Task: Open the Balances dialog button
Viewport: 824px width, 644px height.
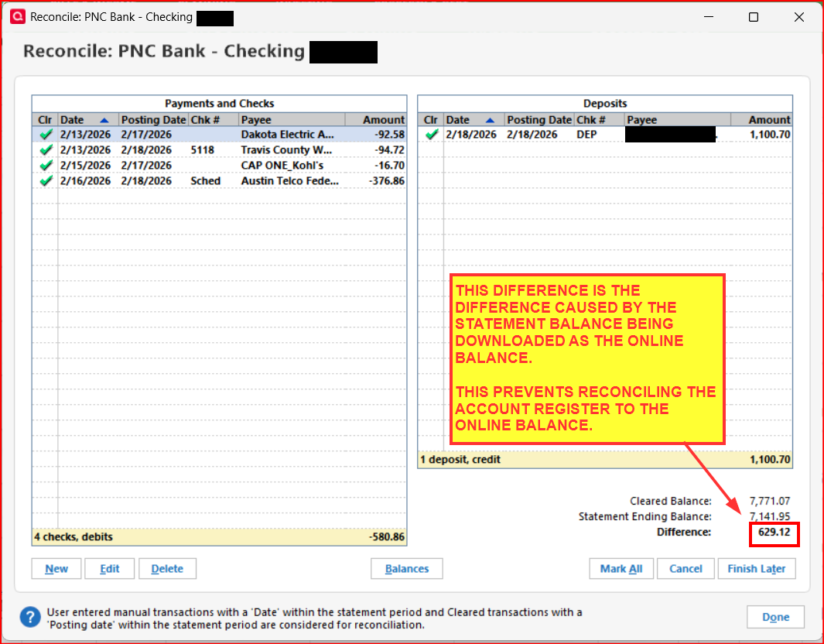Action: [407, 569]
